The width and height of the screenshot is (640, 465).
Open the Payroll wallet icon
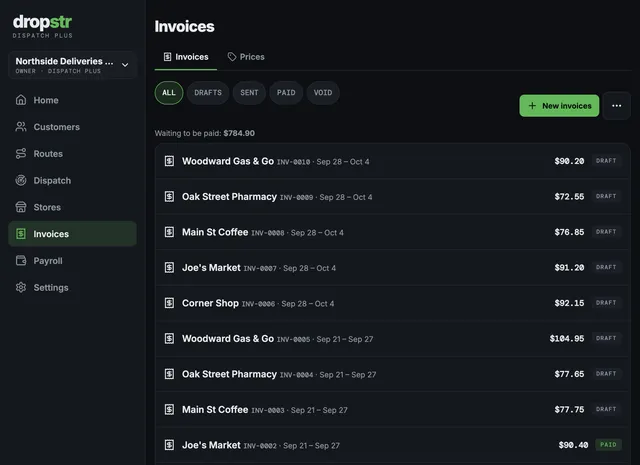point(21,260)
